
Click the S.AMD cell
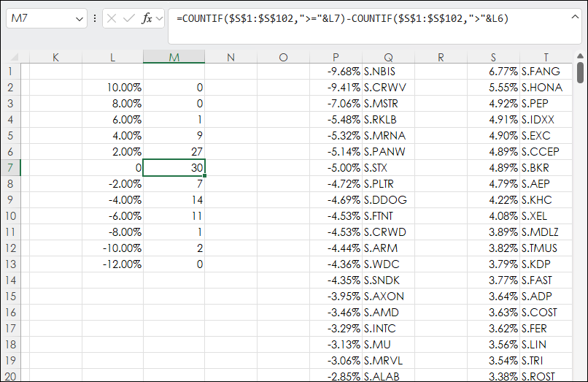[x=389, y=312]
